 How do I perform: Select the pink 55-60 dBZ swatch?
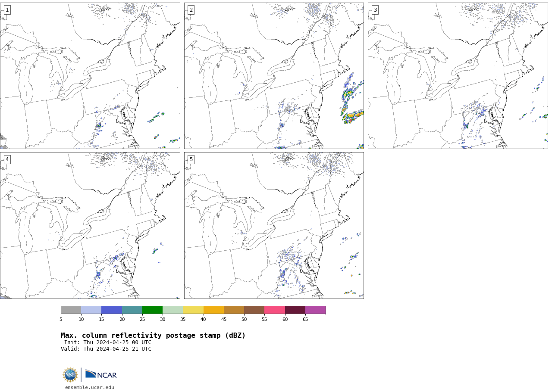click(x=275, y=310)
